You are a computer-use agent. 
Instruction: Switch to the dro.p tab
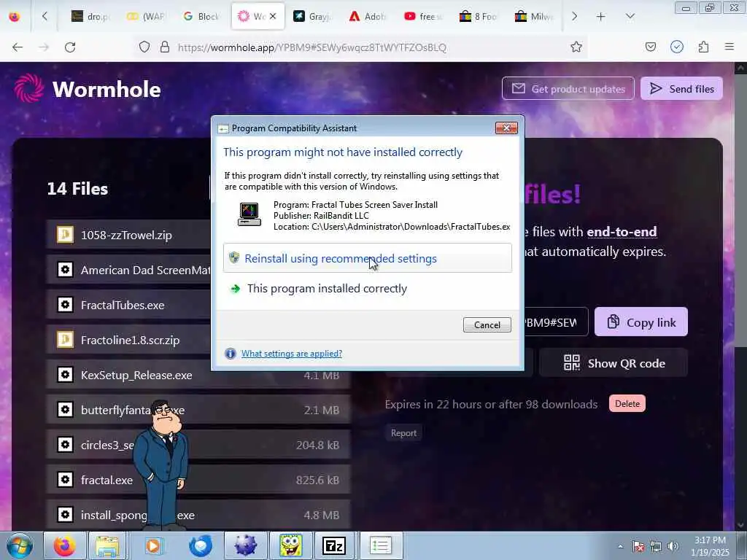coord(90,17)
